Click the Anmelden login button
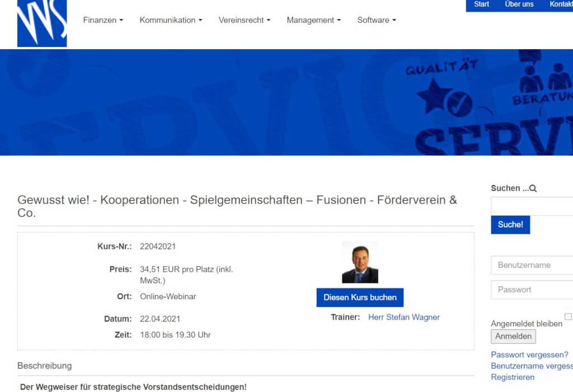This screenshot has height=392, width=573. (513, 336)
